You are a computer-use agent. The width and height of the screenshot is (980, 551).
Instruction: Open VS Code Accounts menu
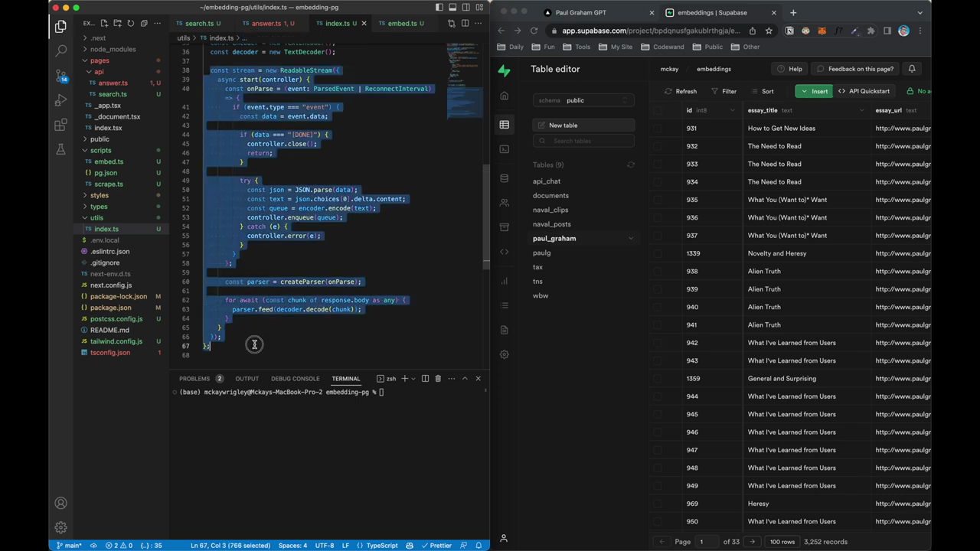[x=60, y=503]
